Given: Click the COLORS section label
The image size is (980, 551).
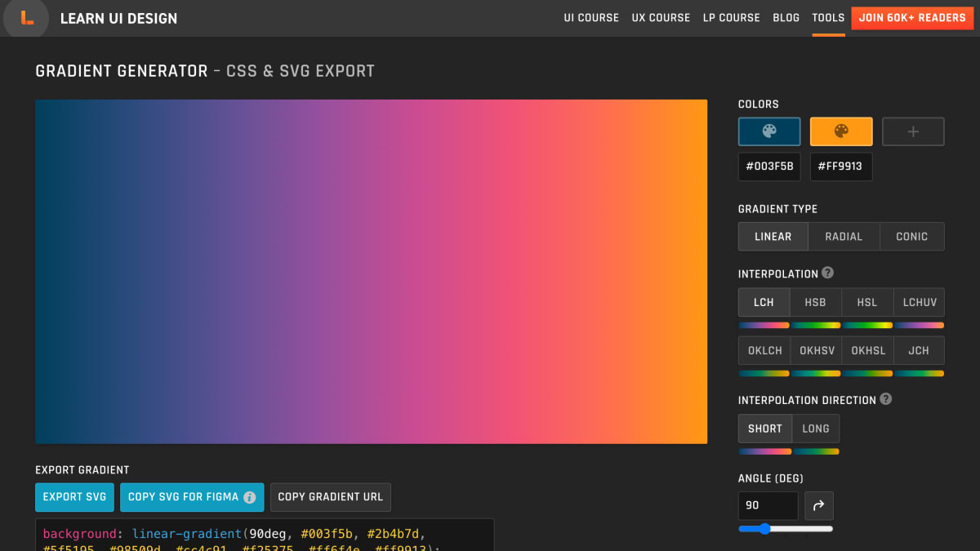Looking at the screenshot, I should pos(759,104).
